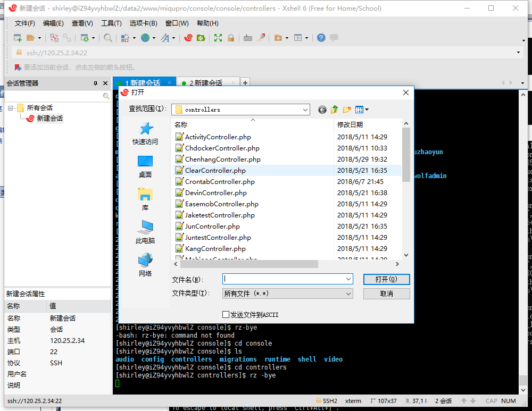This screenshot has height=411, width=532.
Task: Click the reconnect chain-link toolbar icon
Action: coord(67,38)
